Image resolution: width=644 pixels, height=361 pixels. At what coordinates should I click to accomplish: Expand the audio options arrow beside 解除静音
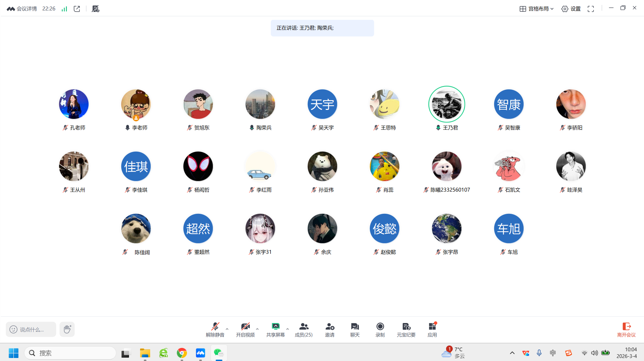(227, 329)
